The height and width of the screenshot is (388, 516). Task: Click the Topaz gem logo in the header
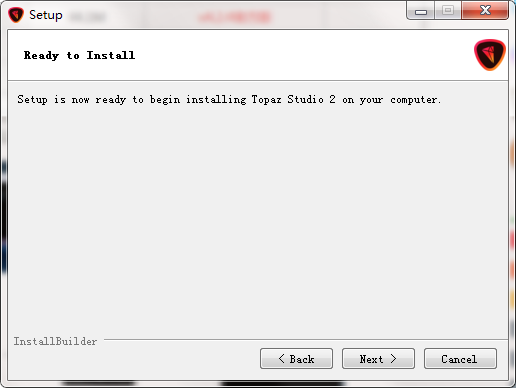(490, 55)
